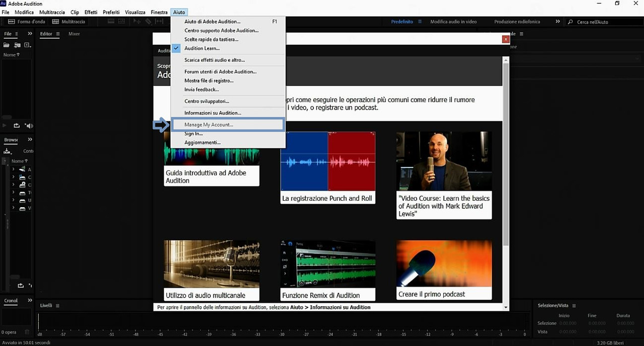Open the Finestra menu
This screenshot has width=644, height=346.
[x=159, y=12]
